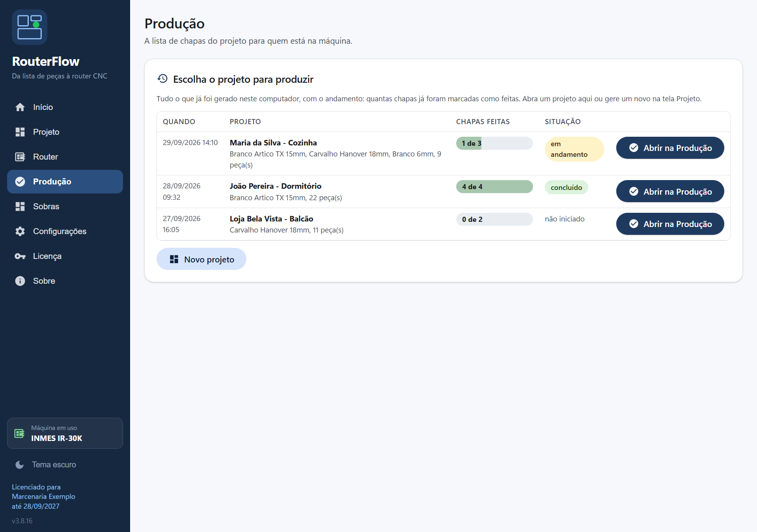Create a new project with Novo projeto
The width and height of the screenshot is (757, 532).
[201, 259]
